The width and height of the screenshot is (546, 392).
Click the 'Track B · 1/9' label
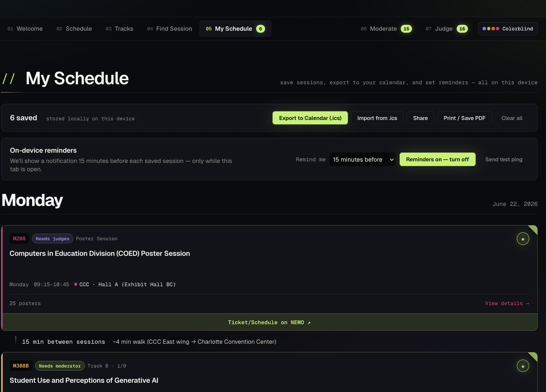(x=107, y=366)
